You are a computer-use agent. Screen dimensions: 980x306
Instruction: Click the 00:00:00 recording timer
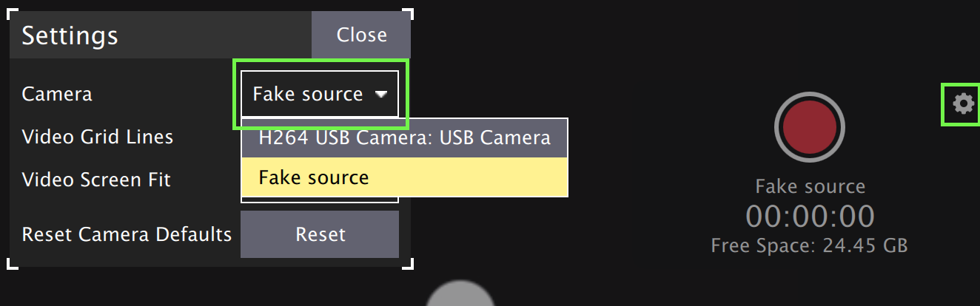tap(810, 217)
